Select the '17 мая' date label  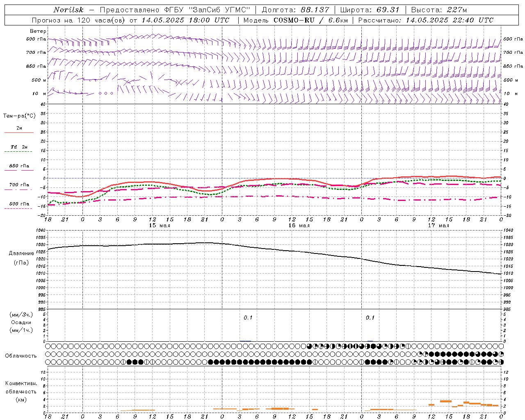(x=438, y=226)
